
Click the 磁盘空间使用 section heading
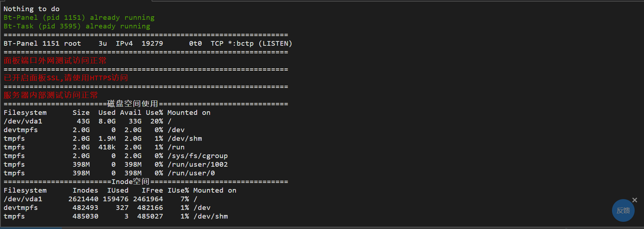(x=133, y=104)
